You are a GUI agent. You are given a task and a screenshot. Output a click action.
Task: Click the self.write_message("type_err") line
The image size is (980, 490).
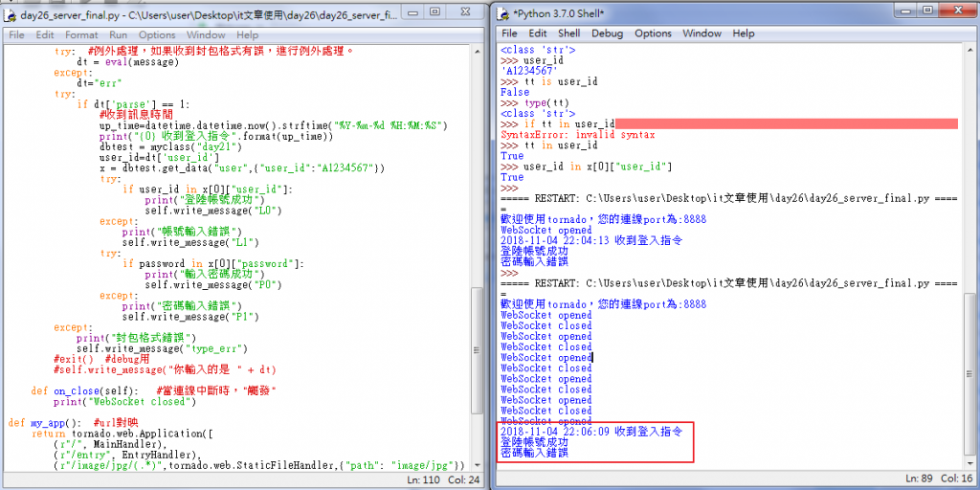click(163, 348)
